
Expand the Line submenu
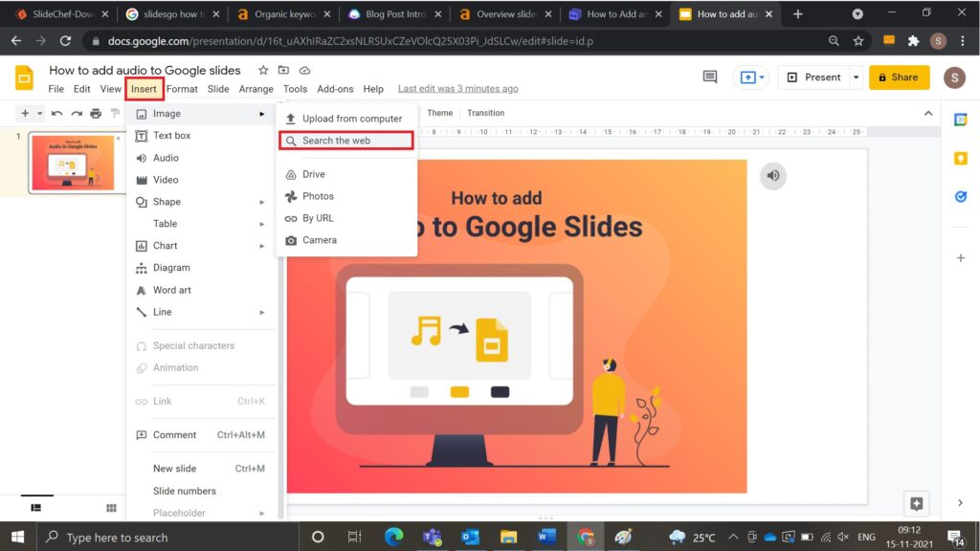point(262,313)
